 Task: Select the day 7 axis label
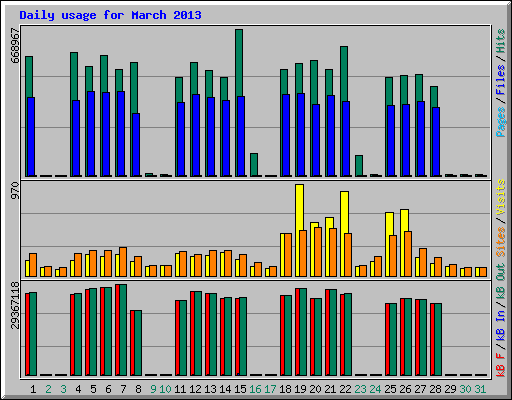click(x=123, y=389)
